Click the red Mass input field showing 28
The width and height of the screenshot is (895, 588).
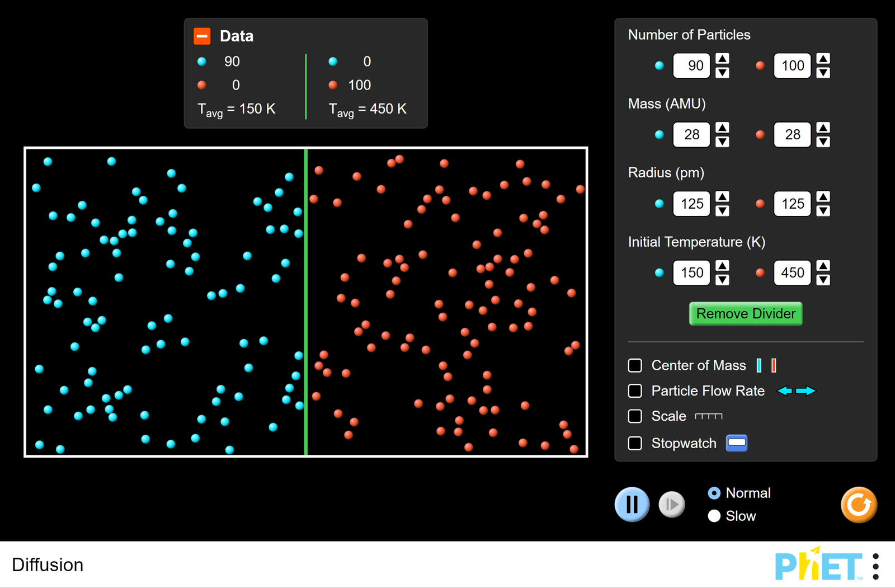792,134
